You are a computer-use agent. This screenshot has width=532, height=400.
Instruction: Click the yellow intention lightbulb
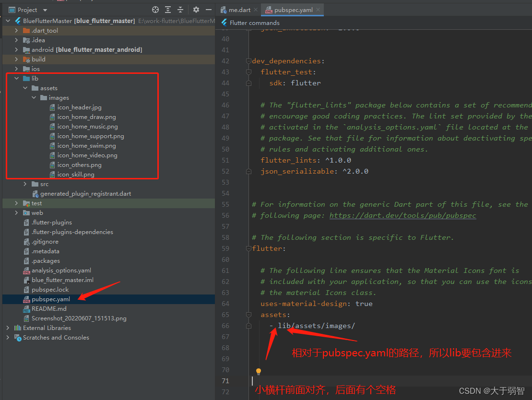tap(259, 372)
